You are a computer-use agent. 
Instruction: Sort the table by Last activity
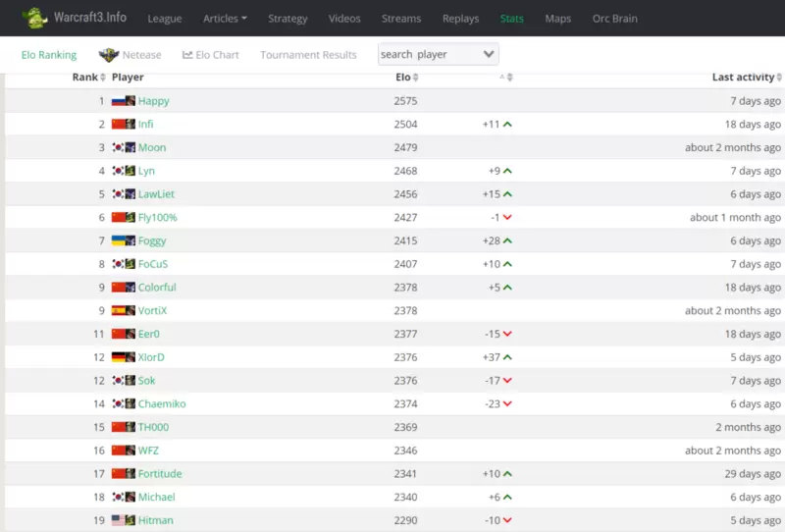[x=746, y=78]
